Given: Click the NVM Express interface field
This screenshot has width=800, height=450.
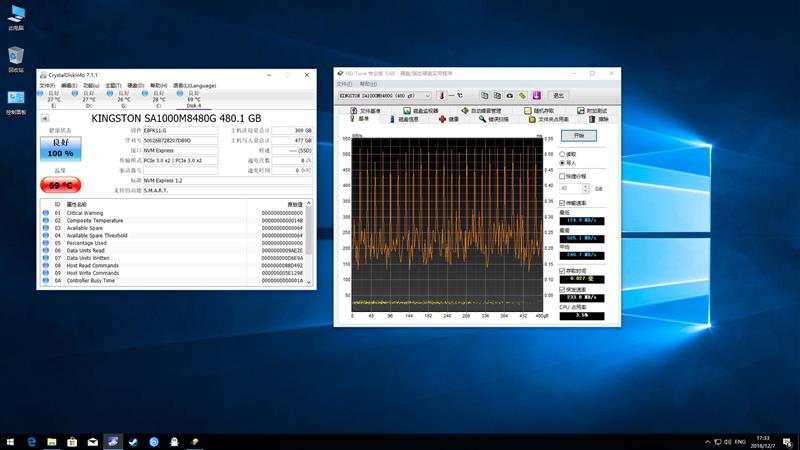Looking at the screenshot, I should click(180, 151).
